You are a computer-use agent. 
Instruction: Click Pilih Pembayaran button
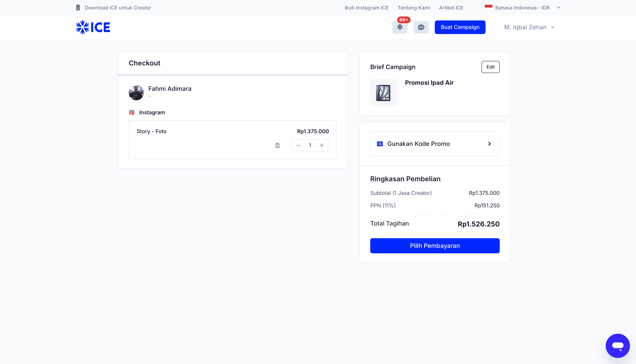[435, 246]
